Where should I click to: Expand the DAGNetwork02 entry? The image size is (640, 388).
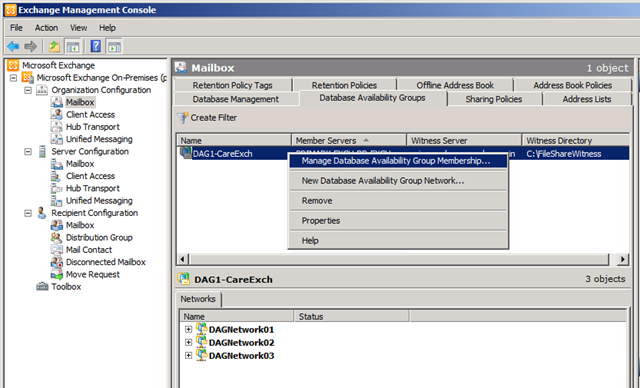188,342
